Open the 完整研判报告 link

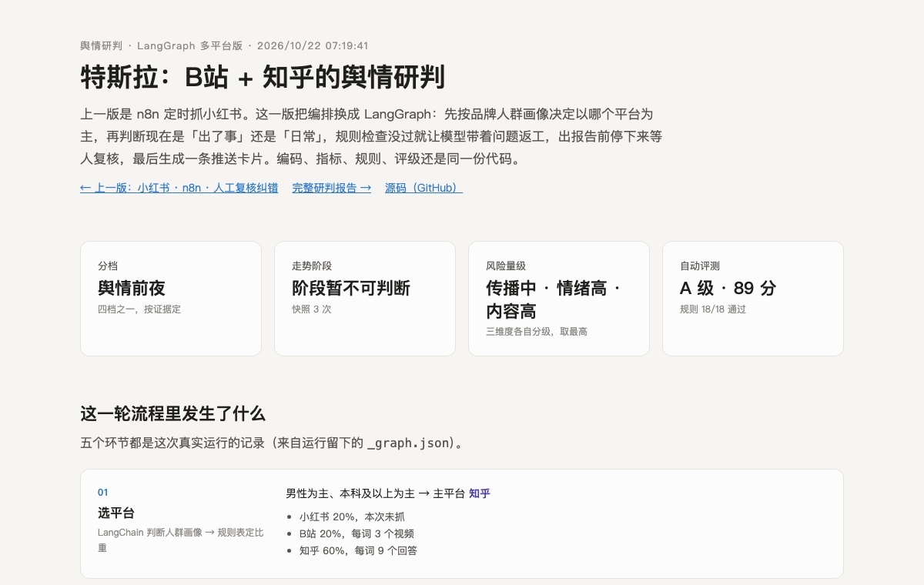(332, 188)
